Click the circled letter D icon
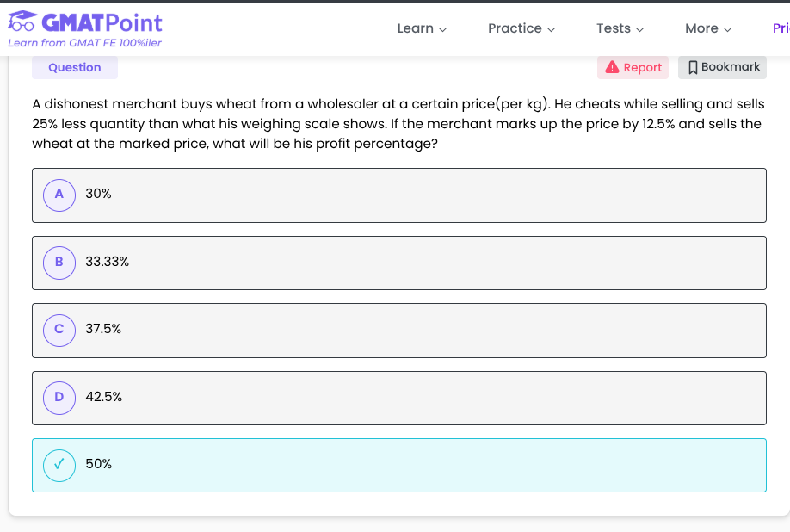This screenshot has height=532, width=790. tap(59, 397)
